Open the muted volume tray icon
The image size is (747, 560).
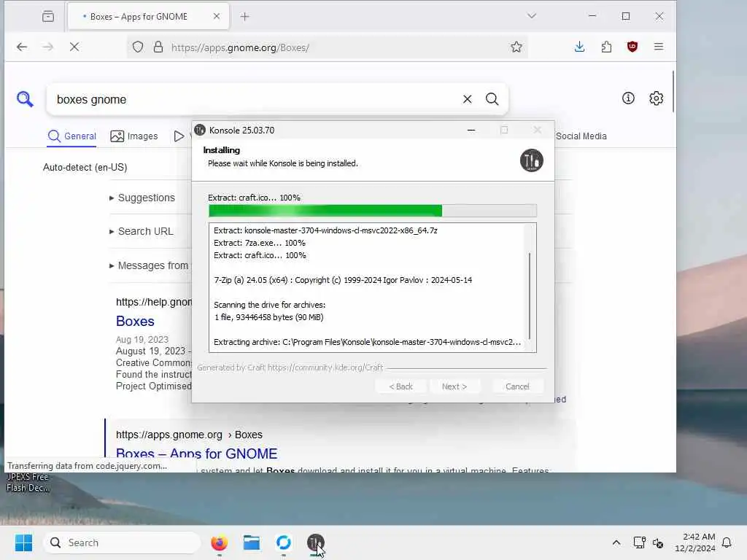point(659,542)
